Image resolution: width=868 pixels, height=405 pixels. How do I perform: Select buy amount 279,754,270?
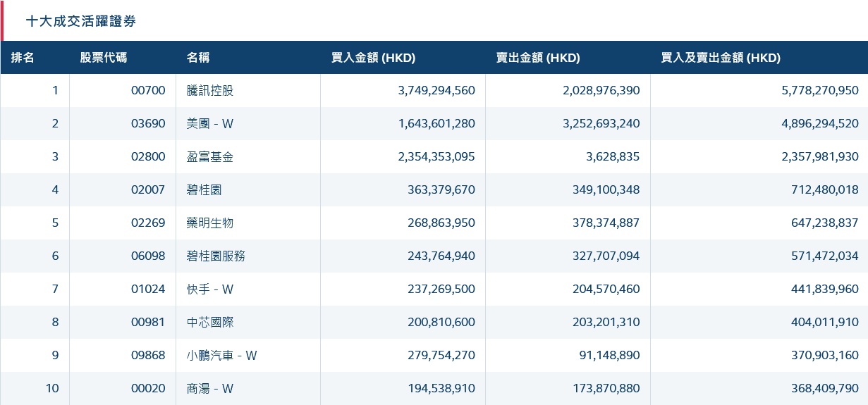click(x=441, y=355)
